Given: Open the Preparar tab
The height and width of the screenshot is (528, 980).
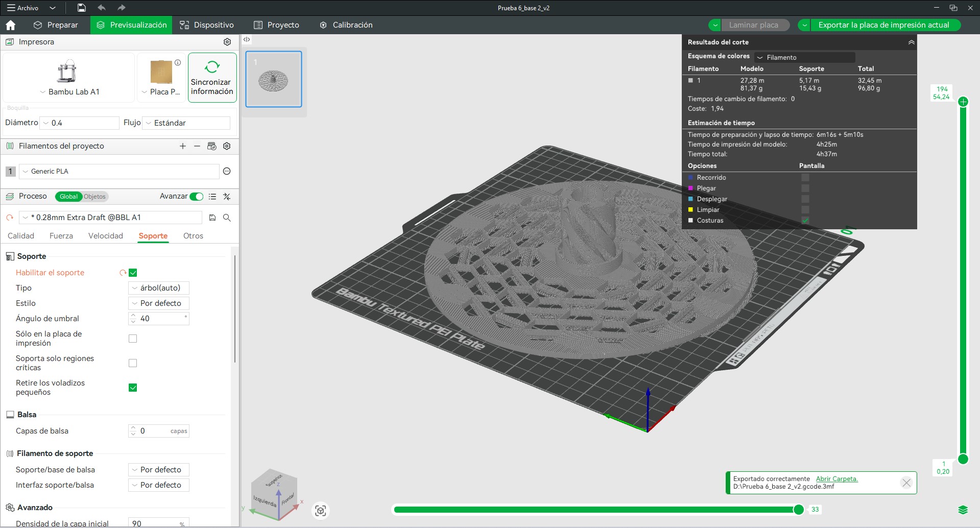Looking at the screenshot, I should [x=56, y=25].
